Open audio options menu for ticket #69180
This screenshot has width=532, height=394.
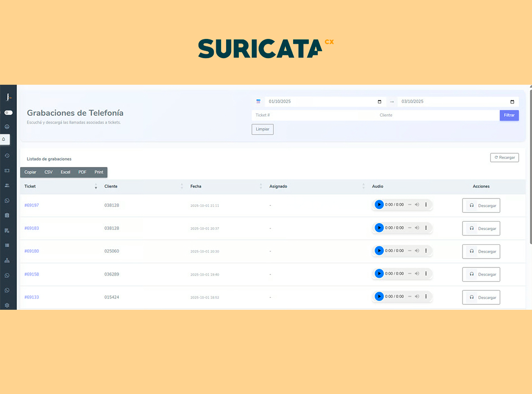click(x=426, y=251)
